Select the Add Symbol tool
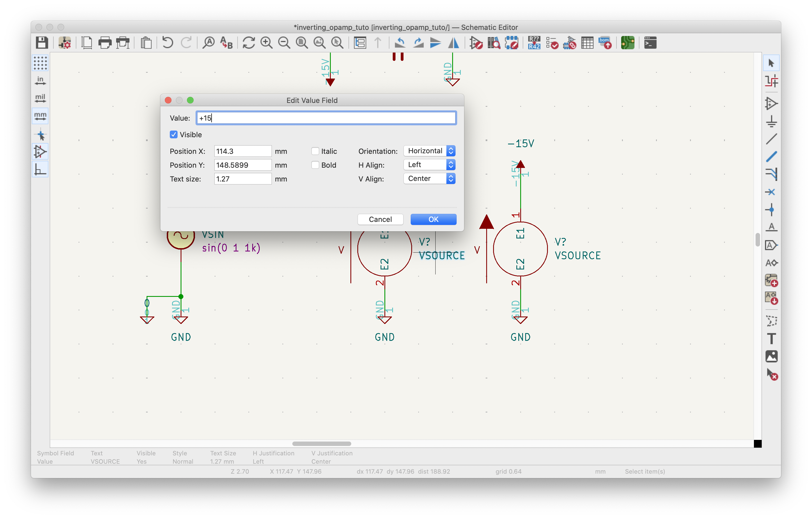 coord(771,103)
